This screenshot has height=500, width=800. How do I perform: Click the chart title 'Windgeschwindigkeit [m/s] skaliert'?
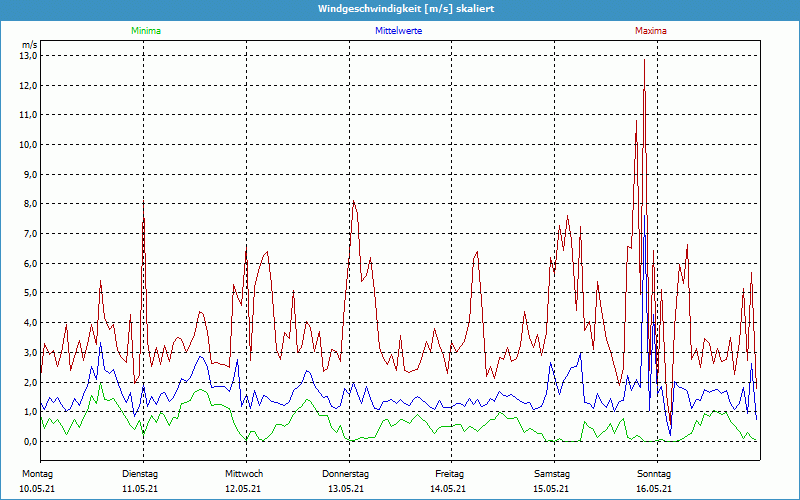[406, 9]
